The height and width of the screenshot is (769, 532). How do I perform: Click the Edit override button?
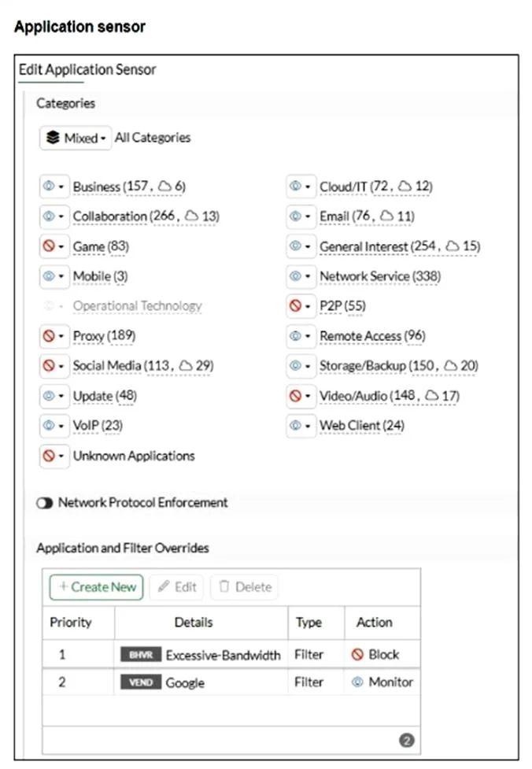[x=178, y=587]
